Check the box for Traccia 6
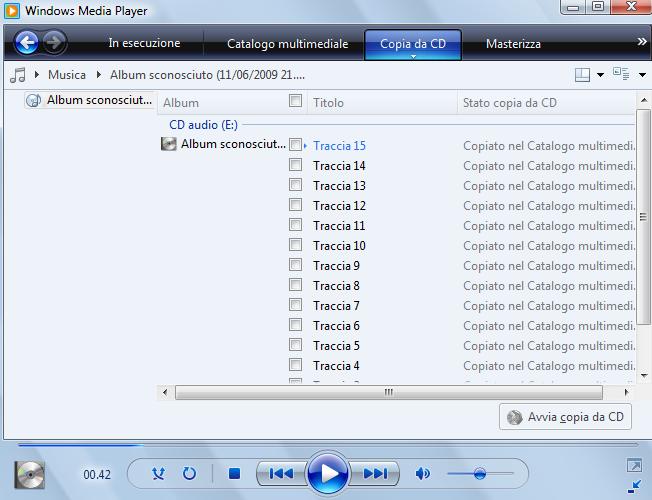The image size is (652, 500). [295, 324]
